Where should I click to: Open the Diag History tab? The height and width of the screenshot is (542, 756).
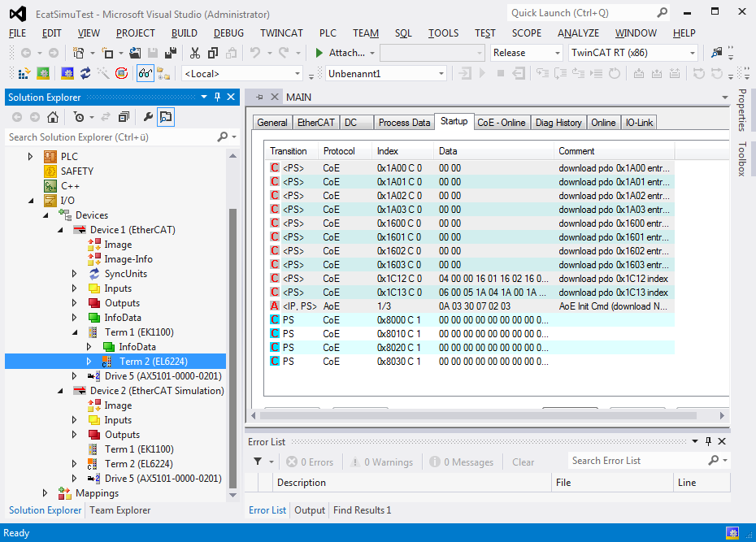click(558, 123)
